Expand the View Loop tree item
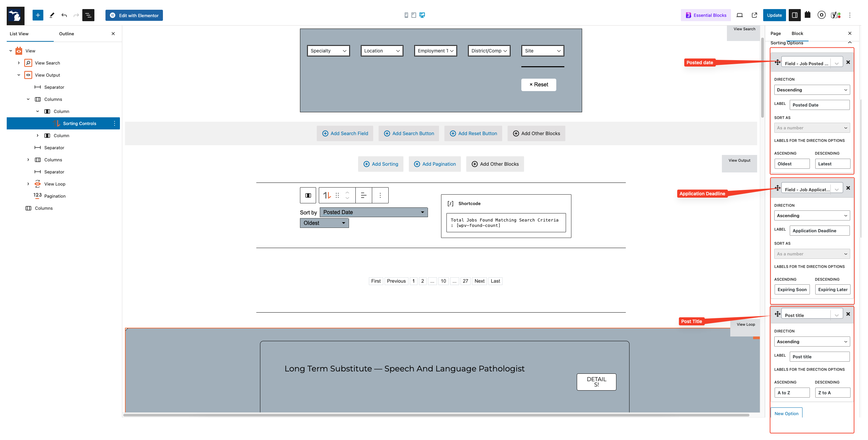The image size is (868, 440). point(28,184)
